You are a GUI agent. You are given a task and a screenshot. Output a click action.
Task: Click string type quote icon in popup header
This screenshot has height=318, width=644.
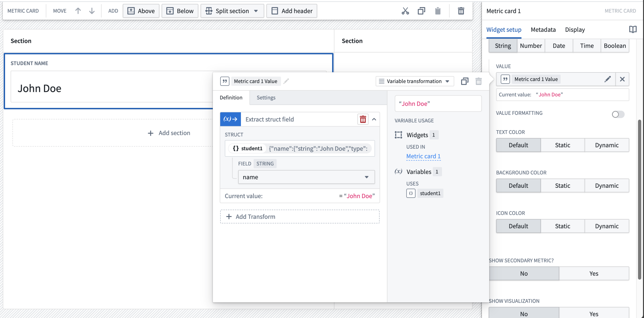pos(225,81)
